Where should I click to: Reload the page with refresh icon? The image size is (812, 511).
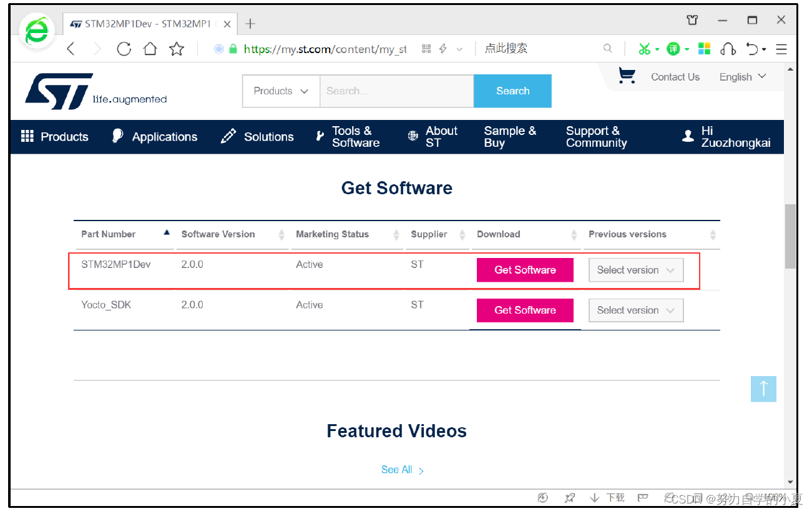(124, 49)
